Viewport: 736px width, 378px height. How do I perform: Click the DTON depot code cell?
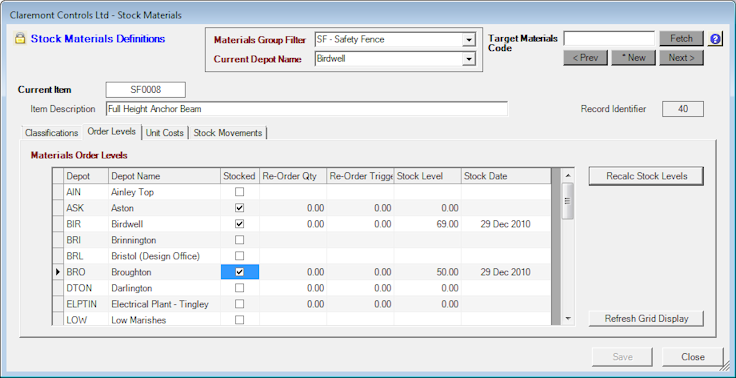coord(86,288)
